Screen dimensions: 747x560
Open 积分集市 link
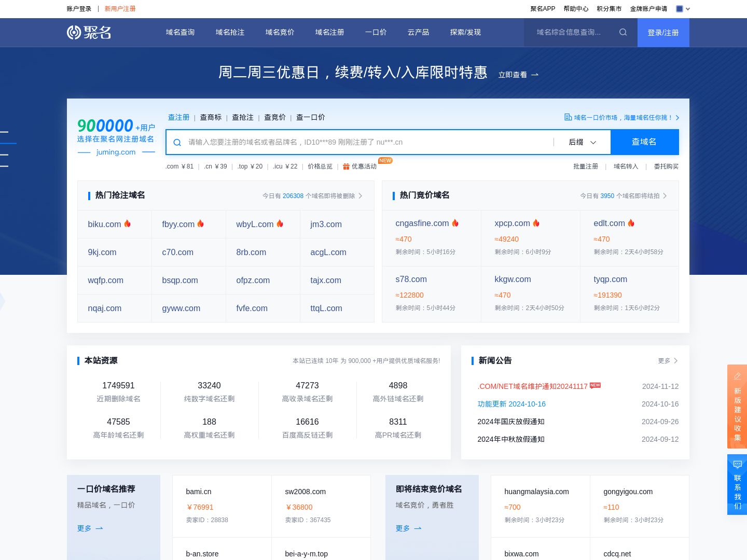[609, 9]
